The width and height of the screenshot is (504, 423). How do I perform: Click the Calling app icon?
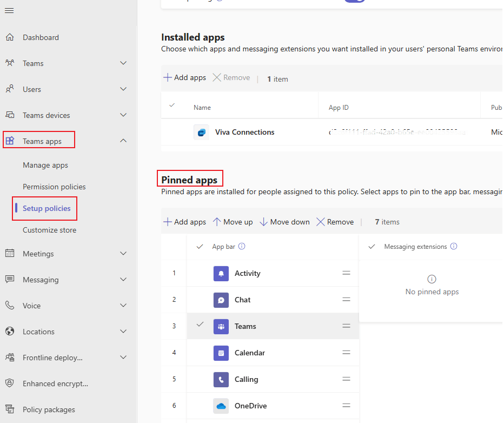[221, 379]
